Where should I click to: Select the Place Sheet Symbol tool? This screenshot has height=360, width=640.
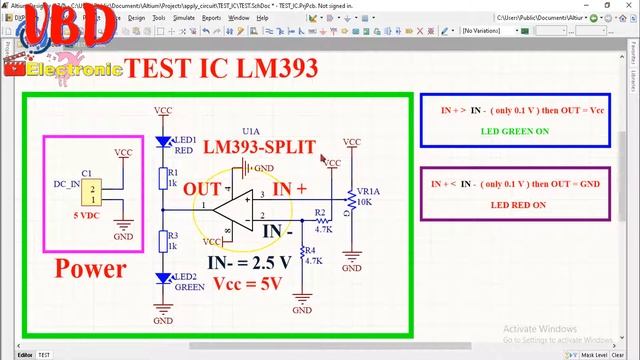click(x=356, y=31)
